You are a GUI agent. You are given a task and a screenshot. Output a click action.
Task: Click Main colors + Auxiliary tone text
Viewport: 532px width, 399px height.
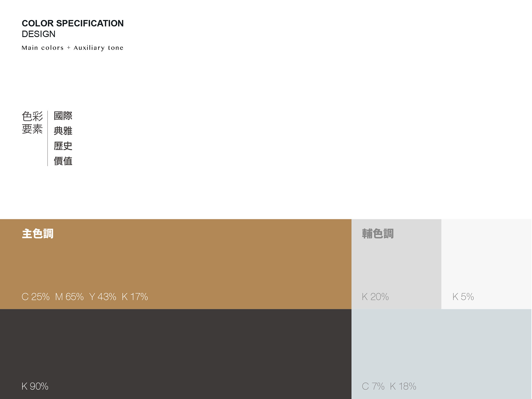pos(73,48)
